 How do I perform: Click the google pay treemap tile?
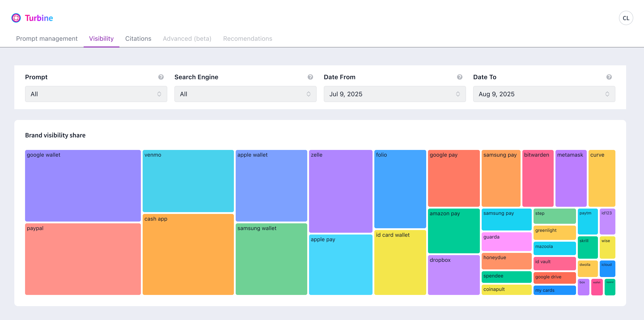[453, 178]
